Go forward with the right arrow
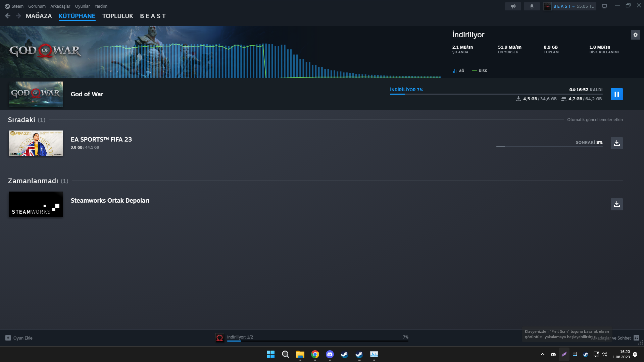The height and width of the screenshot is (362, 644). [x=18, y=16]
